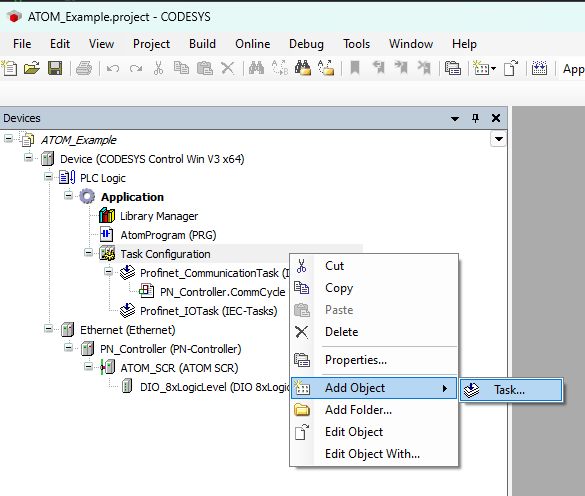The height and width of the screenshot is (496, 585).
Task: Open the Window menu
Action: [411, 44]
